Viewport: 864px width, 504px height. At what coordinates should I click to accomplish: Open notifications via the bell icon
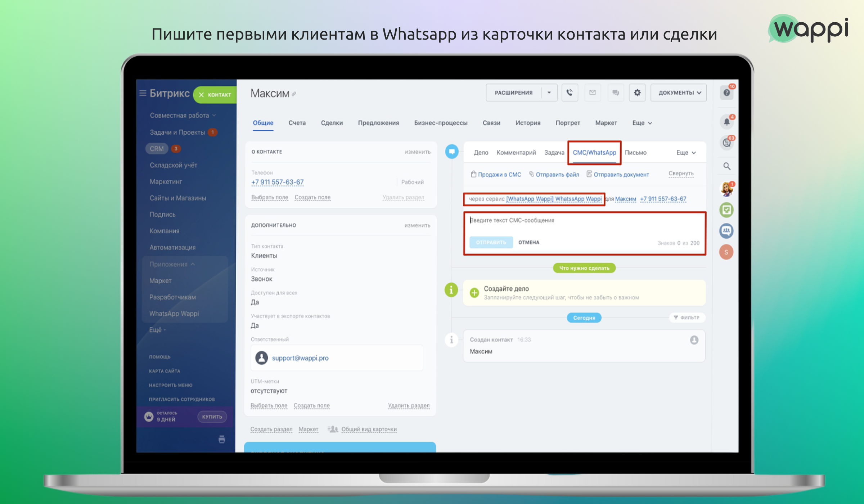726,121
